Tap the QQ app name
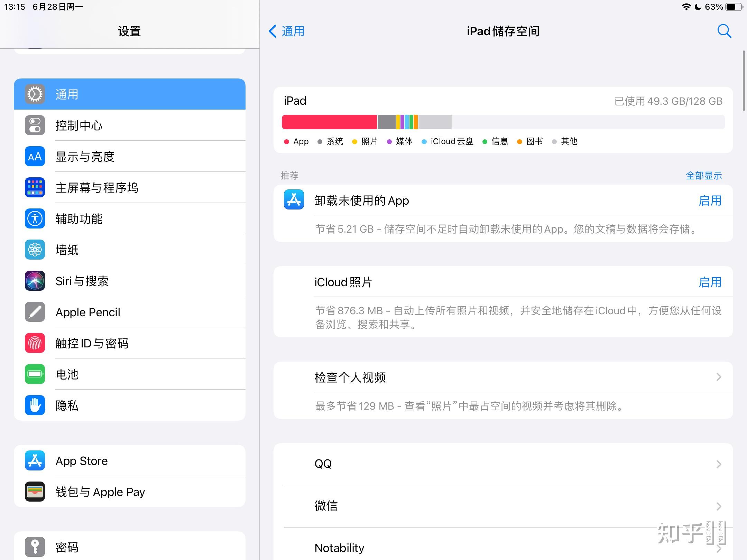 [x=323, y=464]
